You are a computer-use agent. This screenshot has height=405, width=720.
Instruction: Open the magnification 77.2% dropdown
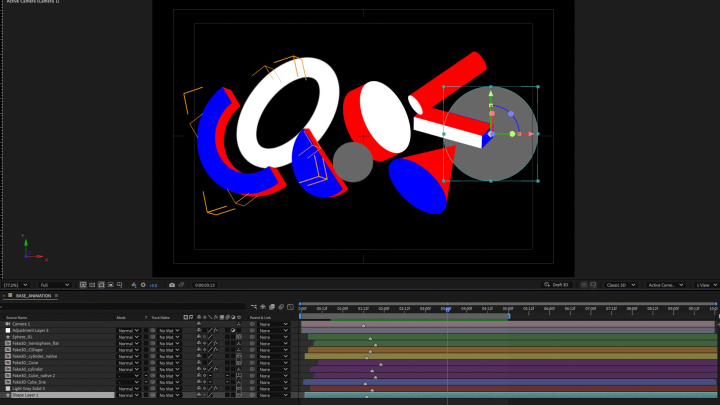tap(16, 285)
